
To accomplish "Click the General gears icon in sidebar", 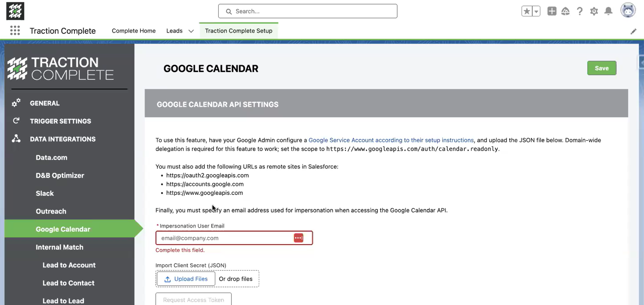I will click(16, 103).
